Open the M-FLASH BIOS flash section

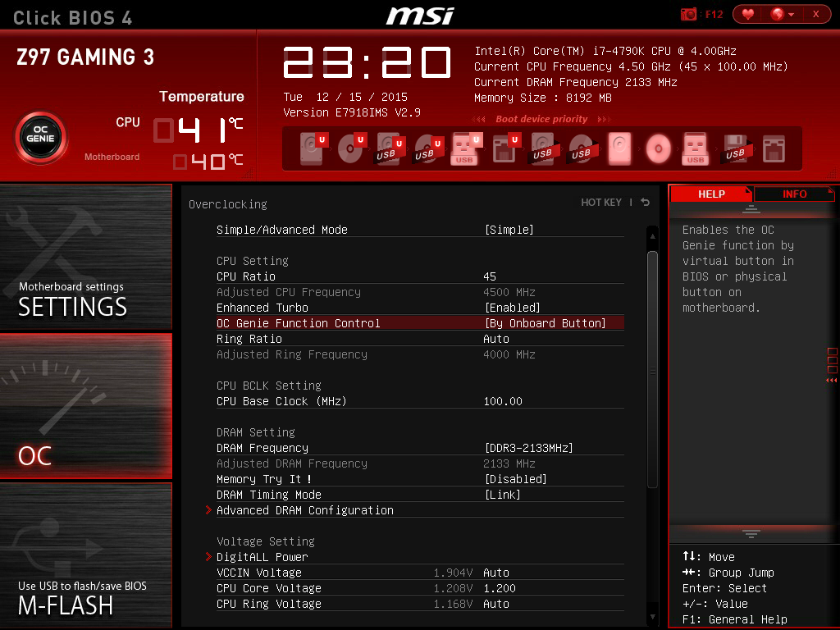click(85, 555)
